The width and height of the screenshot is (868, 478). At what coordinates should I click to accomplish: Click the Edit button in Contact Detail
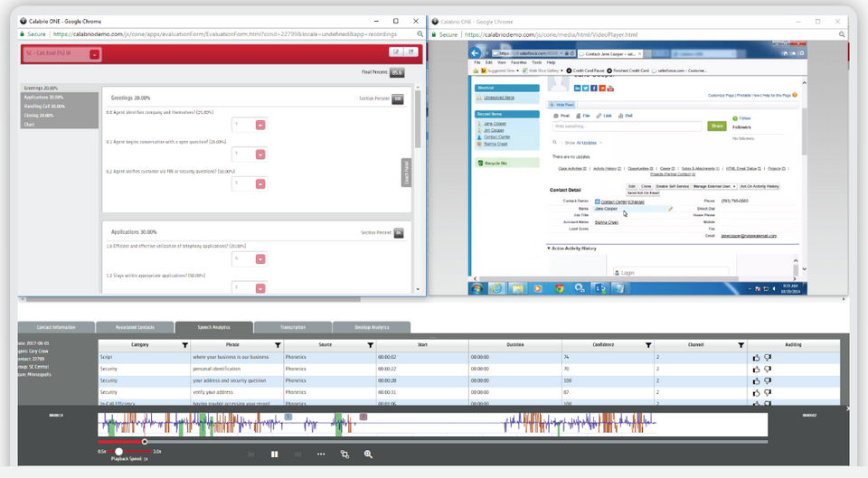pyautogui.click(x=632, y=186)
